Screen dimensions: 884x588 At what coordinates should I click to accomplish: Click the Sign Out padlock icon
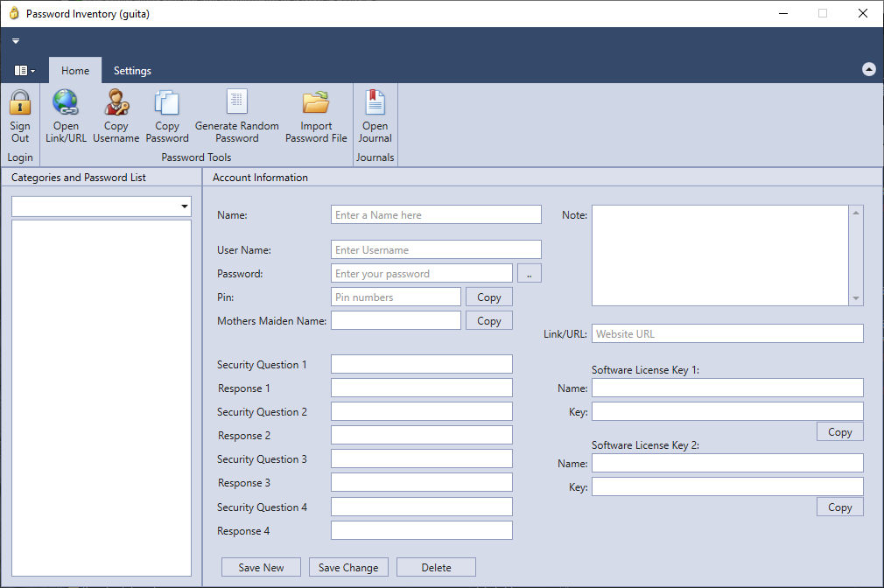[x=20, y=102]
